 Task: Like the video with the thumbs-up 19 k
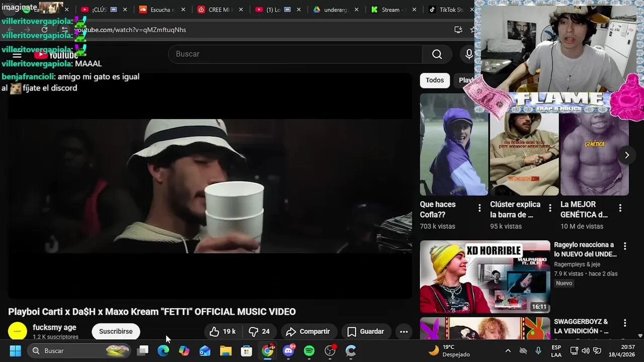point(223,331)
